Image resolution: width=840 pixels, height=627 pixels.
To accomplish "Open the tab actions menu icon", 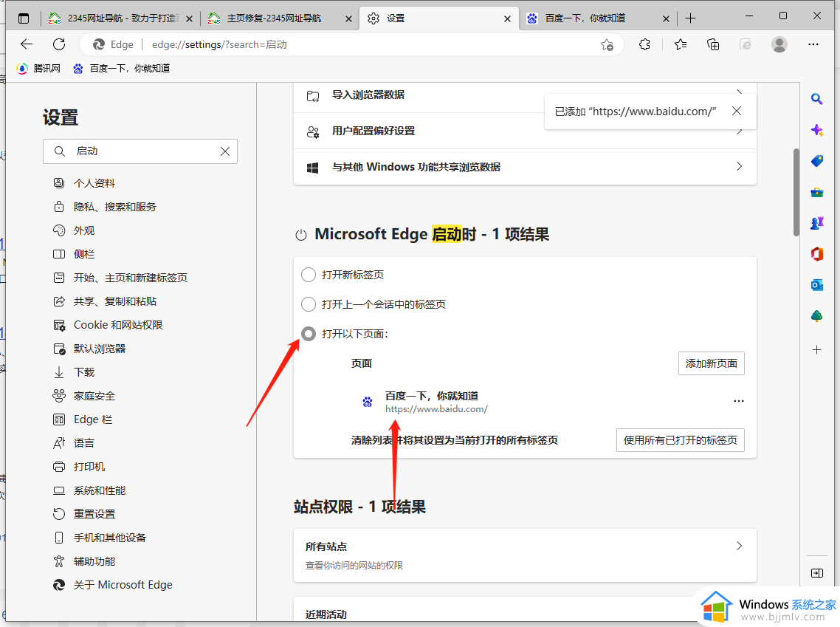I will (24, 18).
